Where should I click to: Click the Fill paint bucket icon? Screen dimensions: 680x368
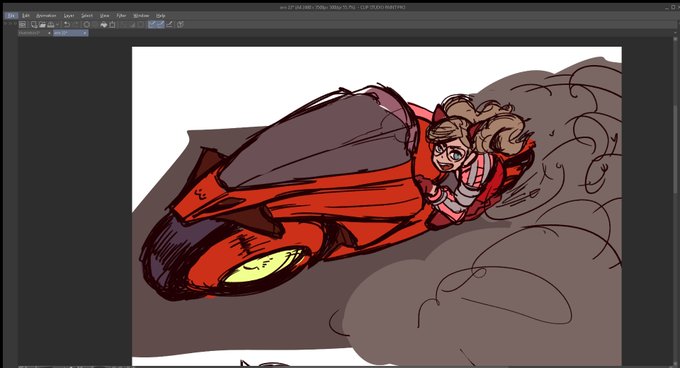[104, 25]
